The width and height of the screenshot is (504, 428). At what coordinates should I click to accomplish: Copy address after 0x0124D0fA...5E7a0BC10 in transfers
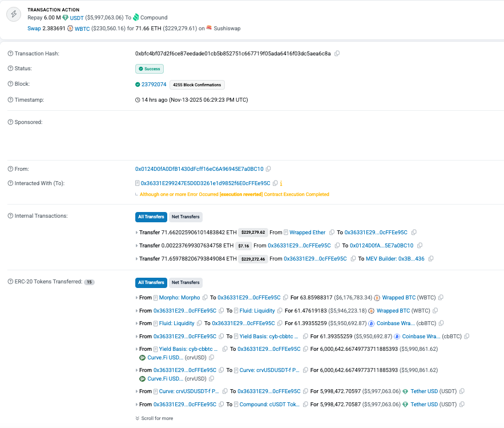420,245
